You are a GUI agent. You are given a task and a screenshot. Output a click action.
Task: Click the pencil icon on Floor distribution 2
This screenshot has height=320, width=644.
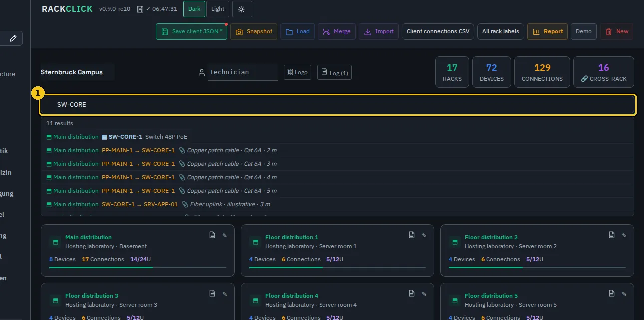(624, 235)
